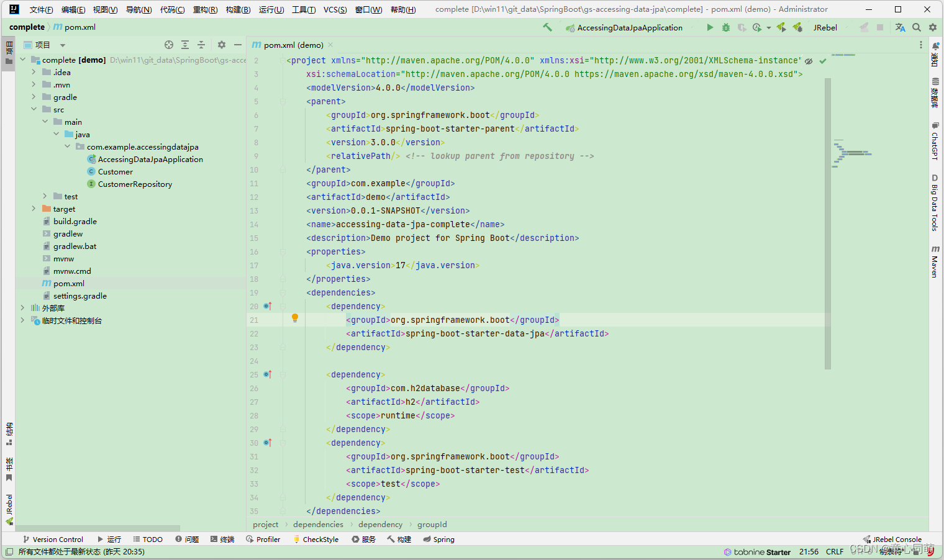Open the translation icon in the toolbar
944x560 pixels.
[x=900, y=27]
